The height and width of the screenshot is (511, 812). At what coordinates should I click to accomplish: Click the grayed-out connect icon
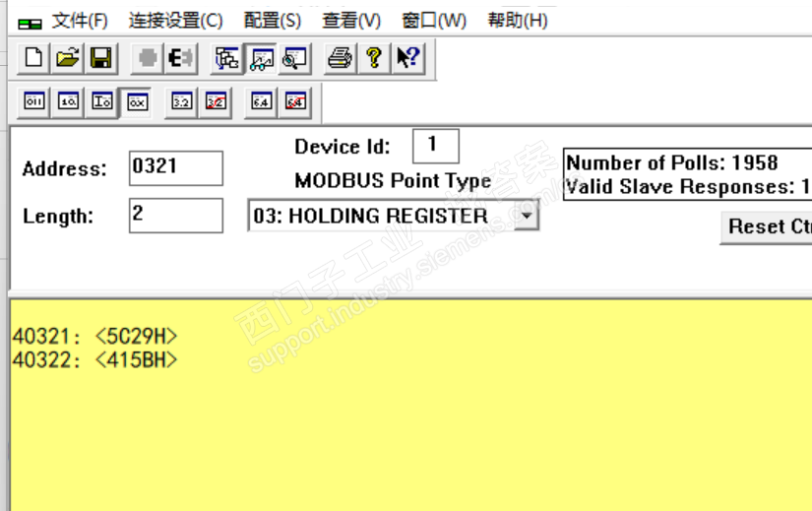point(148,58)
